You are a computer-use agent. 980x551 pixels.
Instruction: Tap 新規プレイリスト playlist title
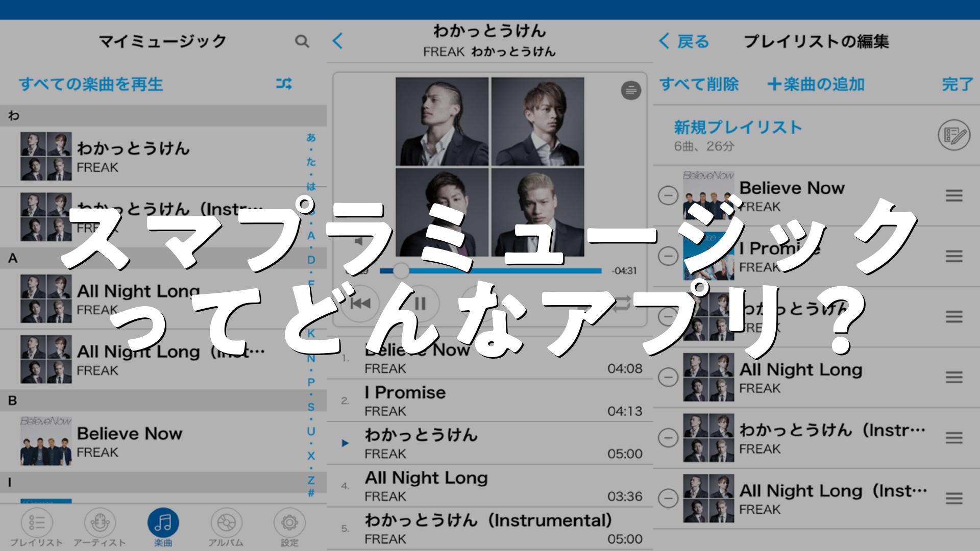click(738, 127)
